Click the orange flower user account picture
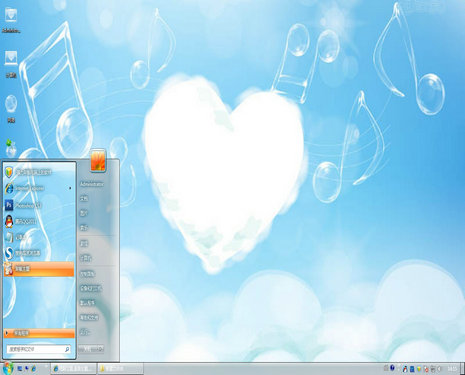This screenshot has height=375, width=465. [98, 160]
